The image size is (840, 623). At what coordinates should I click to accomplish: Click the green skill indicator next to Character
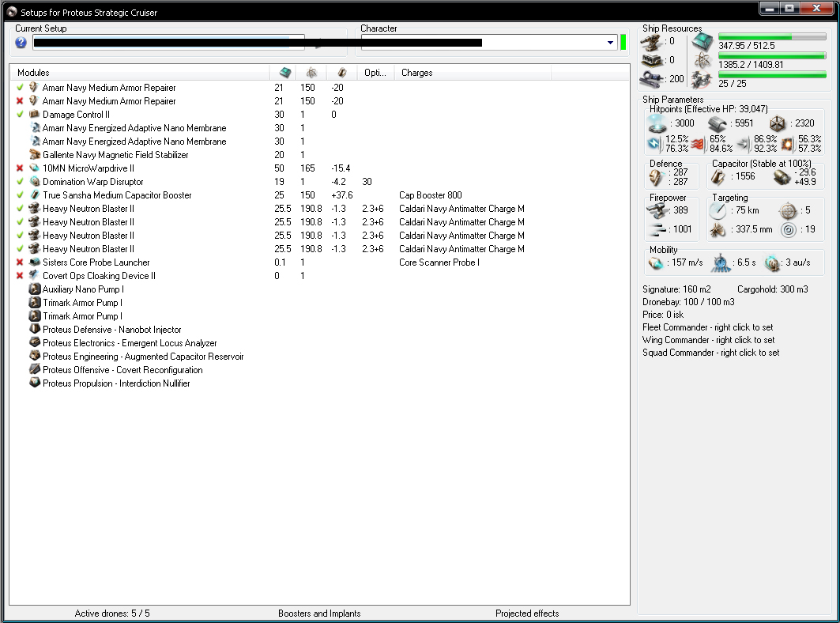(x=623, y=43)
